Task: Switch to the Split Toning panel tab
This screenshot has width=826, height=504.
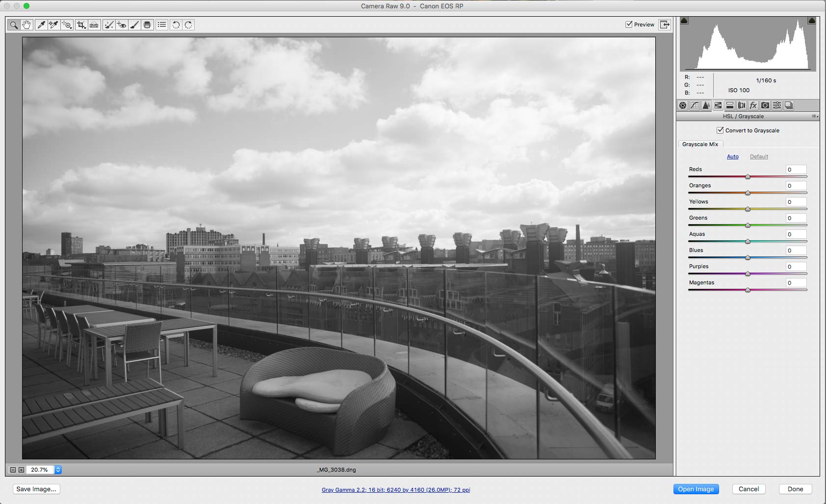Action: coord(730,105)
